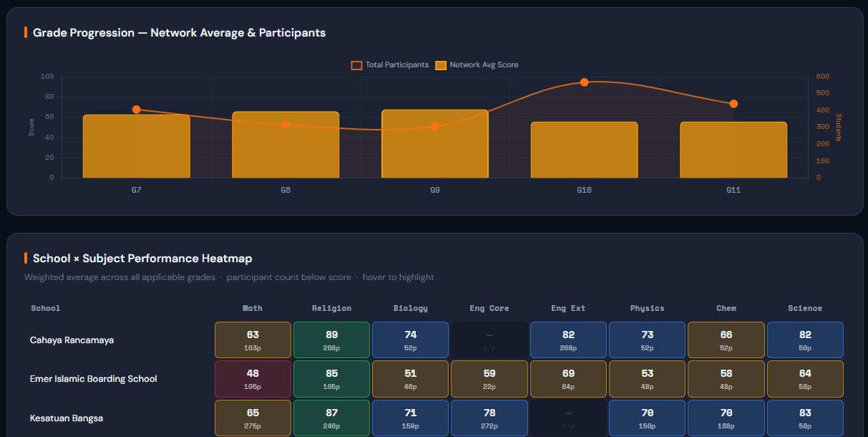Select Kesatuan Bangsa's Eng Core cell (78)
This screenshot has height=437, width=868.
(x=489, y=418)
